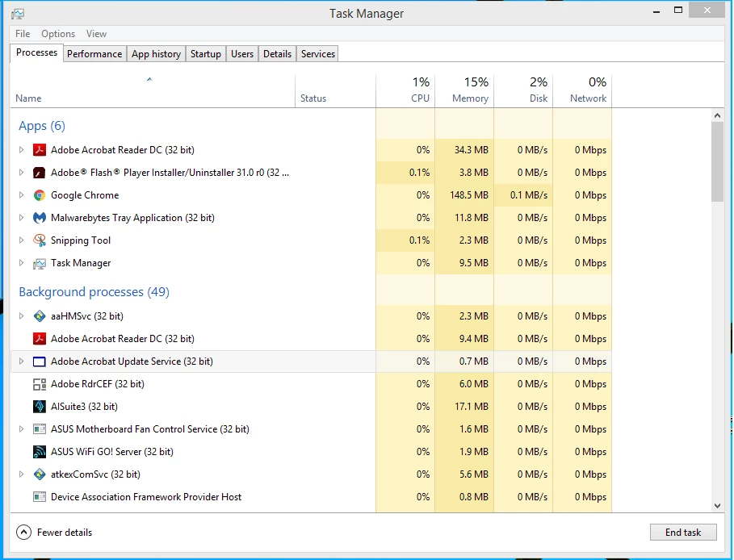The image size is (734, 560).
Task: Click the Adobe Flash Player Installer icon
Action: pos(40,173)
